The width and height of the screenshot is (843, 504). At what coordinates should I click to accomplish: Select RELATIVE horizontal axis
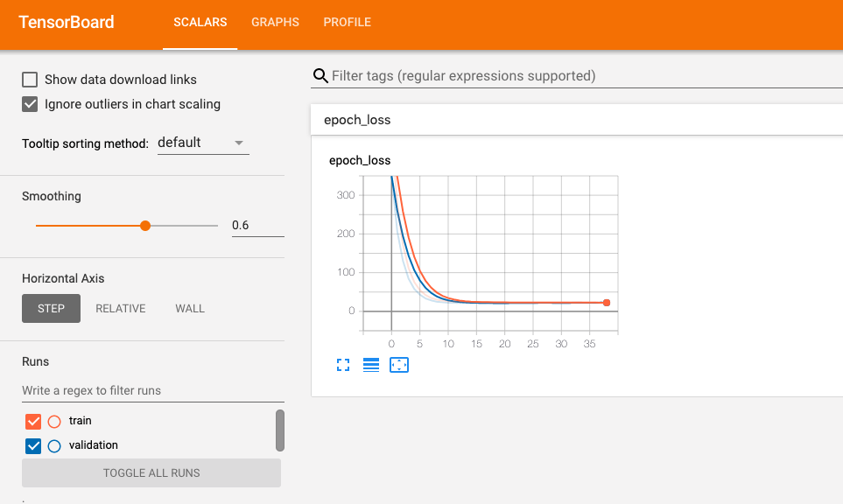coord(121,308)
